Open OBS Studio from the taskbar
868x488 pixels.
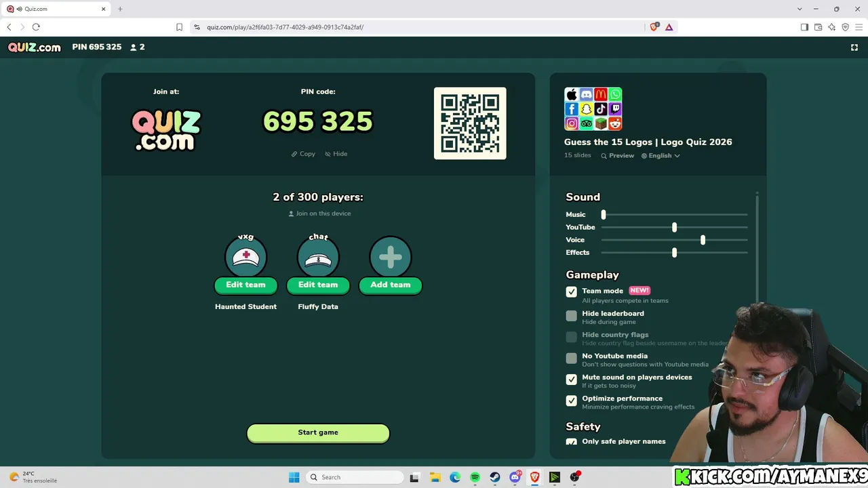[x=575, y=477]
